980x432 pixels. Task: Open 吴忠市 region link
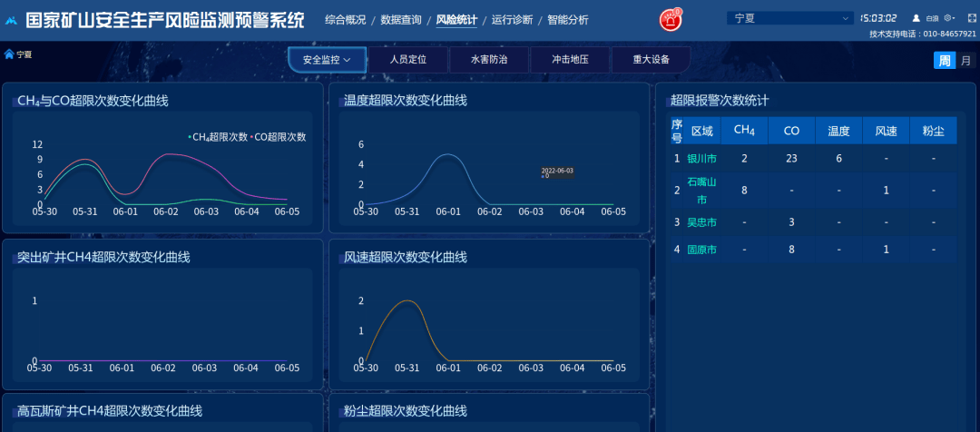701,222
